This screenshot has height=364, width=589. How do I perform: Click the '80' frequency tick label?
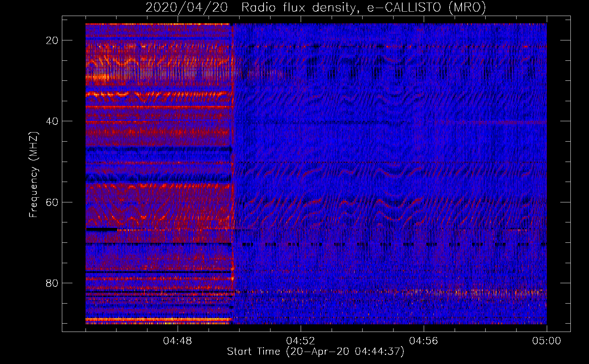(52, 283)
